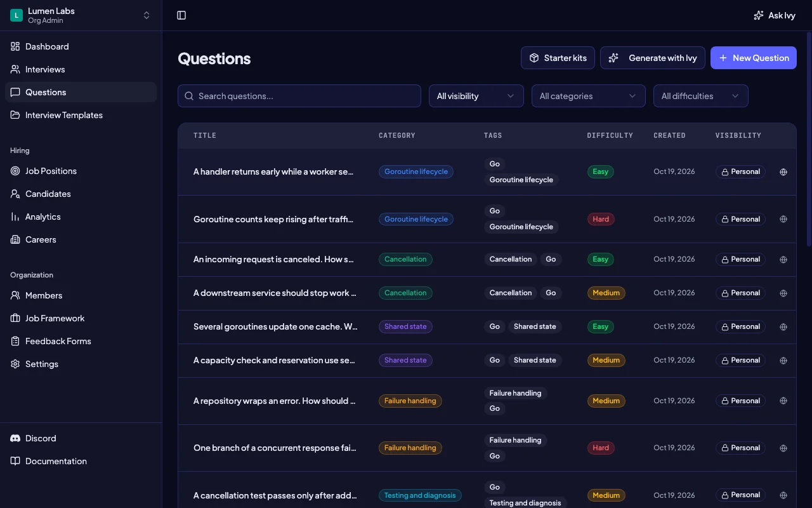Click the globe icon for 'One branch of a concurrent response'

(x=783, y=448)
